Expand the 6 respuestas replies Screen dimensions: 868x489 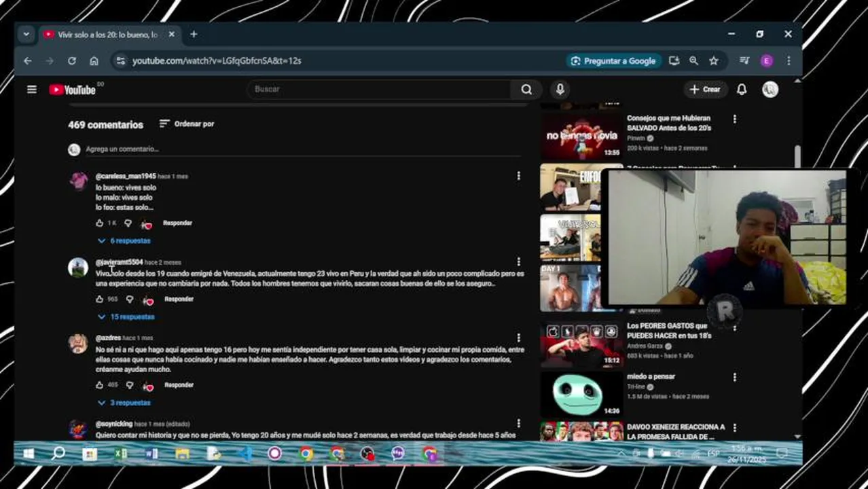pos(124,240)
